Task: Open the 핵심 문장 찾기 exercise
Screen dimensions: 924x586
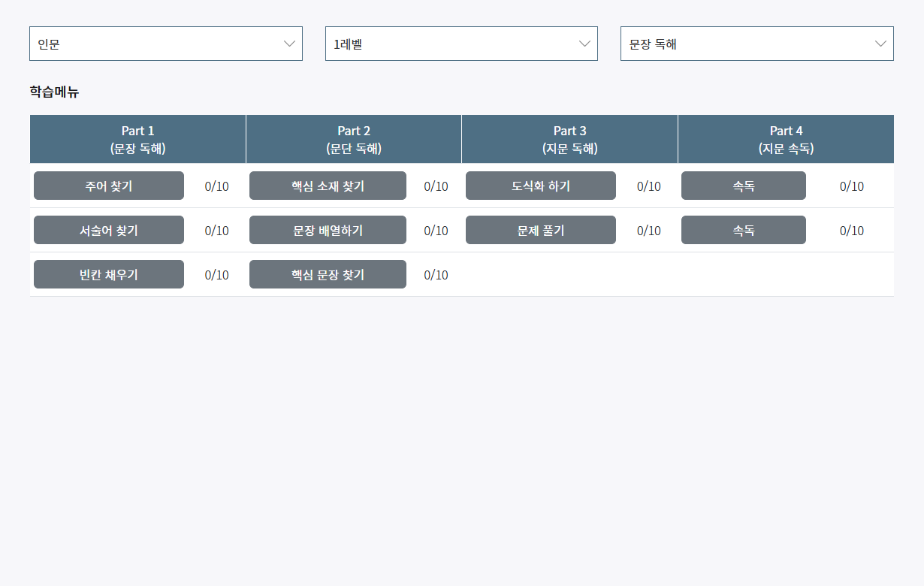Action: click(x=328, y=273)
